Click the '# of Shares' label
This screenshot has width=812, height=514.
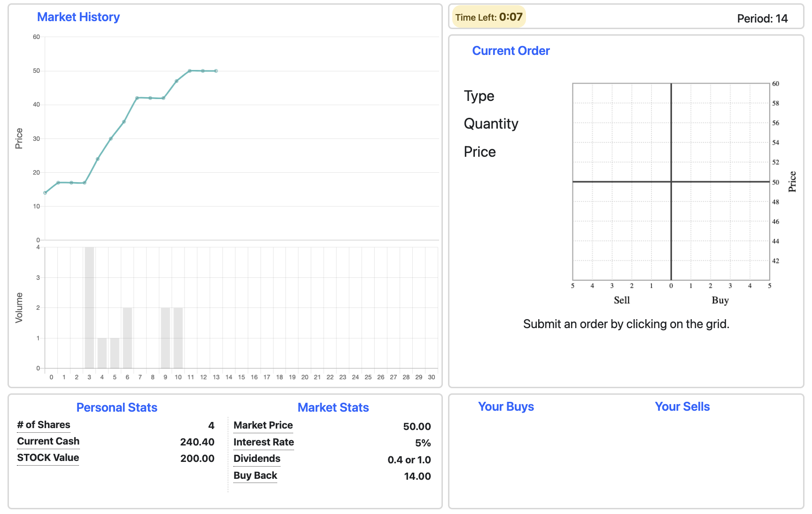point(44,425)
